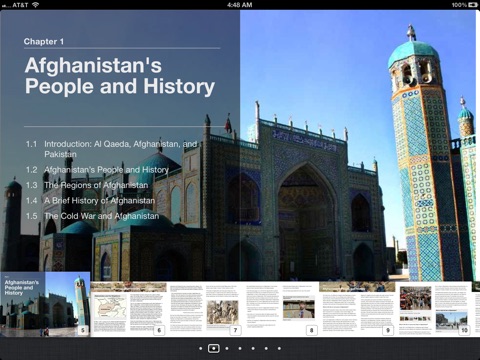Jump to the first chapter dot
480x360 pixels.
tap(200, 348)
